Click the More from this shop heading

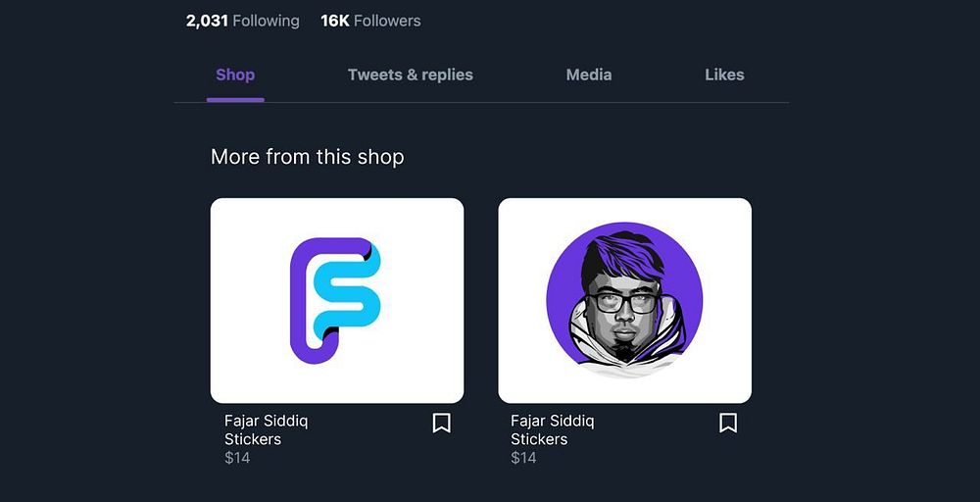(x=307, y=157)
